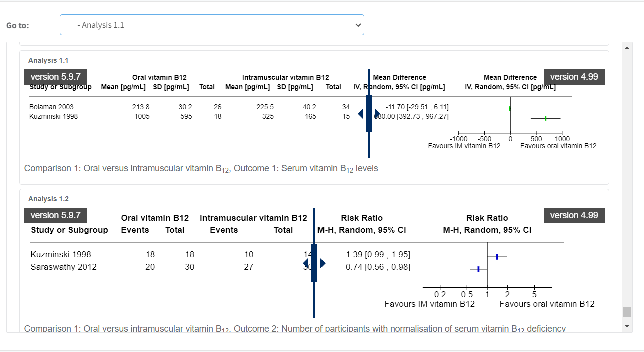Click the vertical scrollbar thumb

pos(627,312)
